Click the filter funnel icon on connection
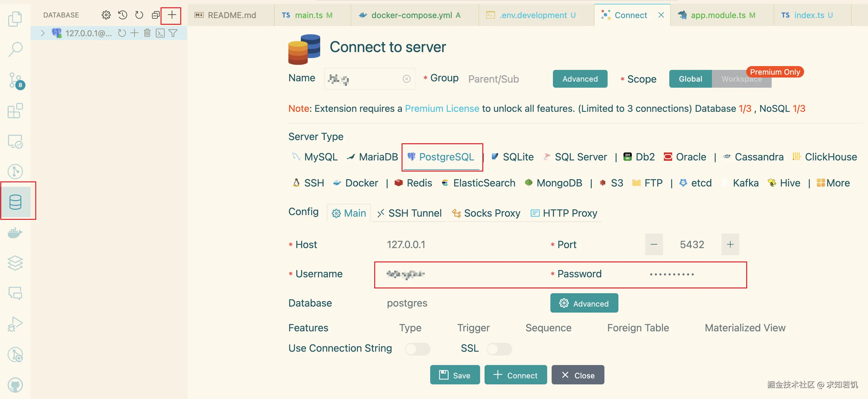The image size is (868, 399). [x=173, y=33]
